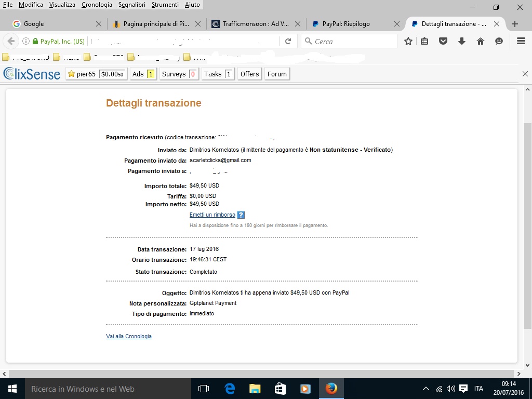This screenshot has width=532, height=399.
Task: Click Vai alla Cronologia link
Action: tap(129, 336)
